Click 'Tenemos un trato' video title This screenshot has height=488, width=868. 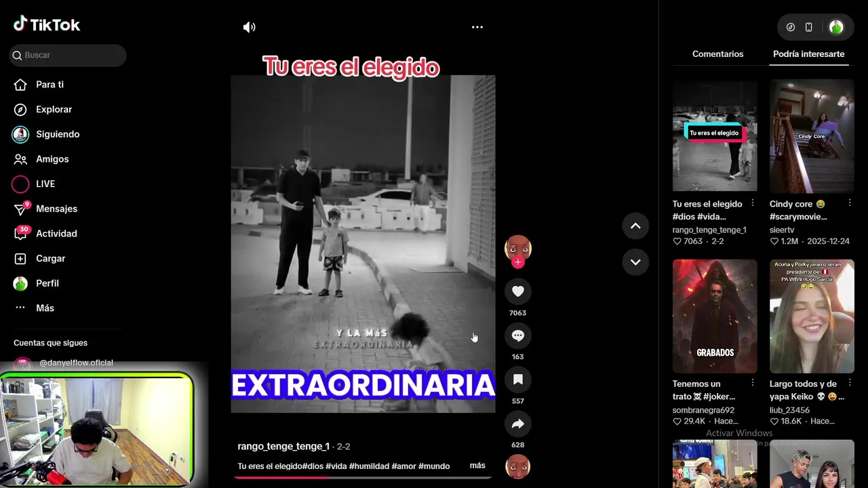(x=704, y=390)
